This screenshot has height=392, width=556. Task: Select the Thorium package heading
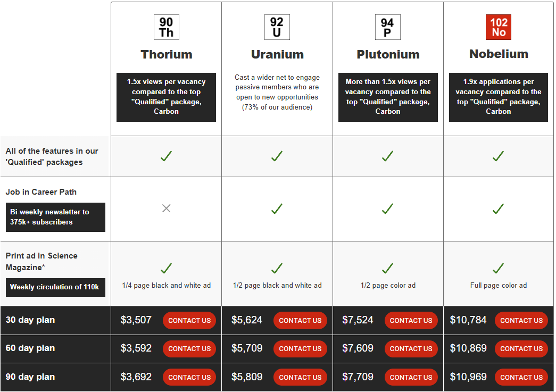click(x=167, y=54)
